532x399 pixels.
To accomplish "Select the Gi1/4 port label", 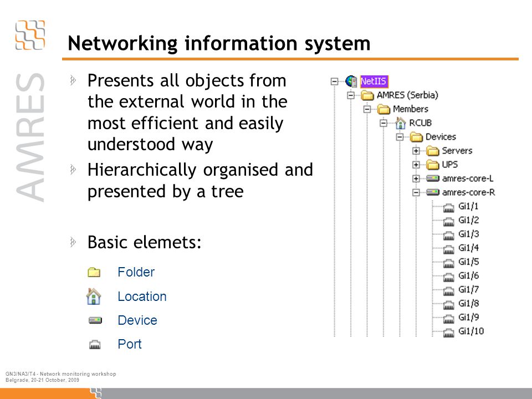I will [x=469, y=248].
